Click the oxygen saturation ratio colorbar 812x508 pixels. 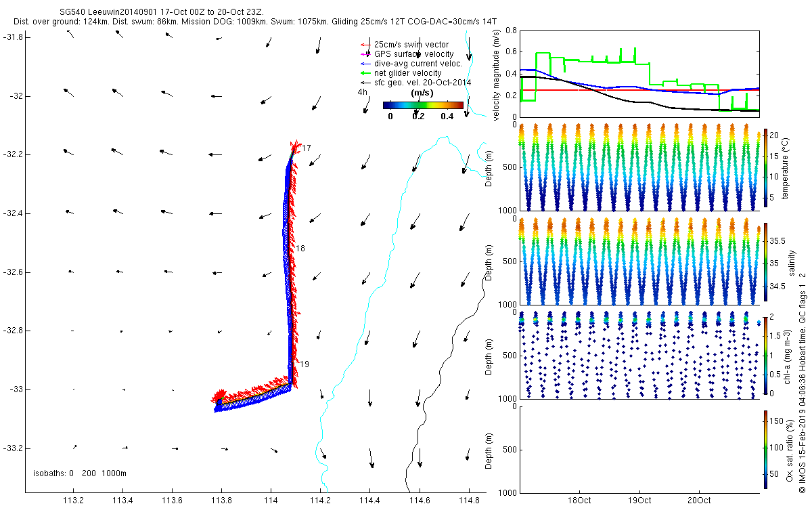[x=765, y=450]
